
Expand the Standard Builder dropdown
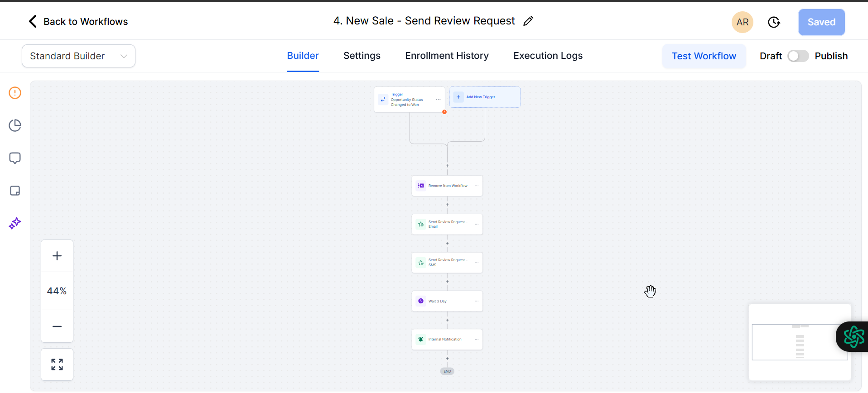[78, 56]
